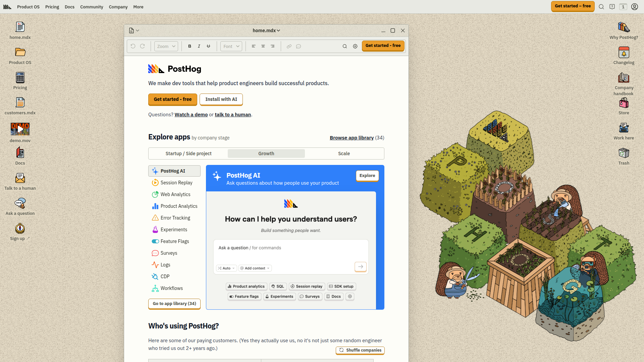Click the Browse app library link

[x=352, y=137]
